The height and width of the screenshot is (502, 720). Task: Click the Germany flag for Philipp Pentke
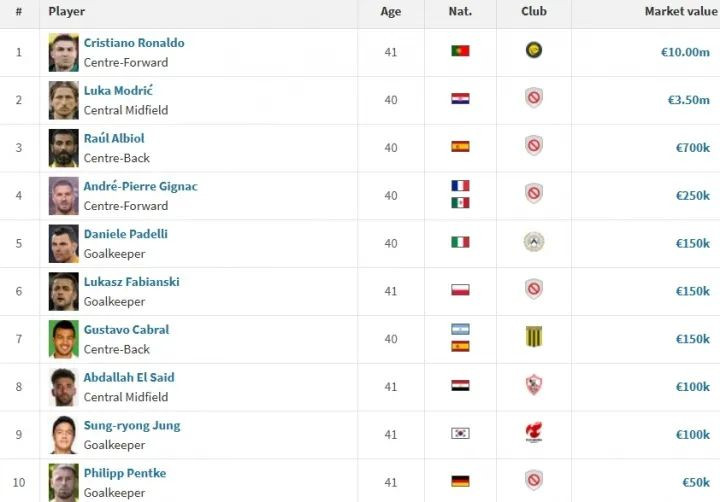pos(460,481)
